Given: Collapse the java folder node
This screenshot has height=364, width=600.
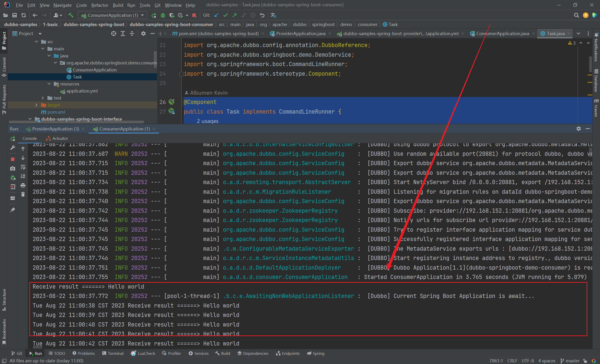Looking at the screenshot, I should pos(49,56).
